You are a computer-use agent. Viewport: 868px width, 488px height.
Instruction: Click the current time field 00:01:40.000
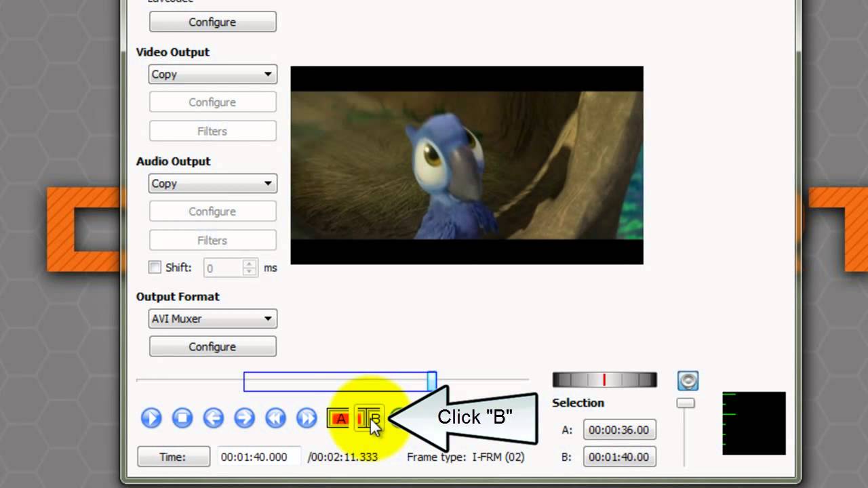[x=260, y=457]
